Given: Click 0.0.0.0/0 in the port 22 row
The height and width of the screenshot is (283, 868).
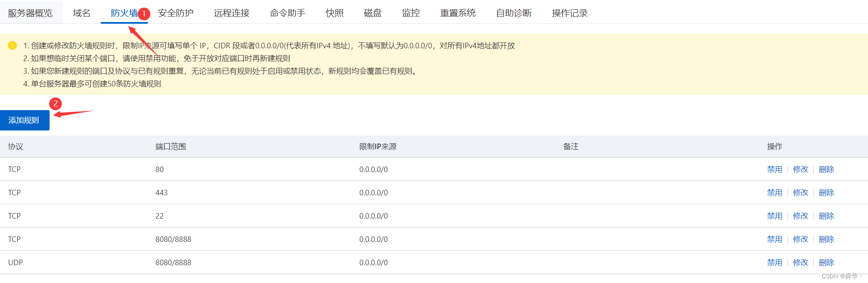Looking at the screenshot, I should [x=374, y=216].
